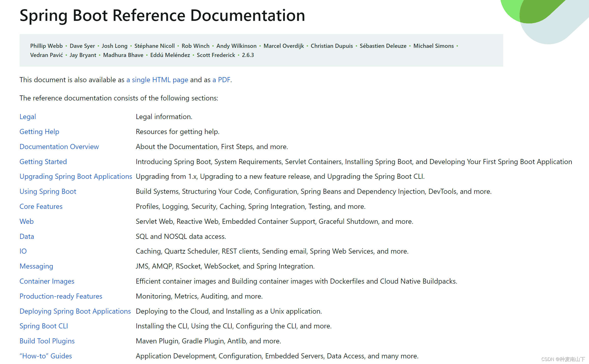Open Deploying Spring Boot Applications link
The height and width of the screenshot is (364, 589).
[x=75, y=311]
